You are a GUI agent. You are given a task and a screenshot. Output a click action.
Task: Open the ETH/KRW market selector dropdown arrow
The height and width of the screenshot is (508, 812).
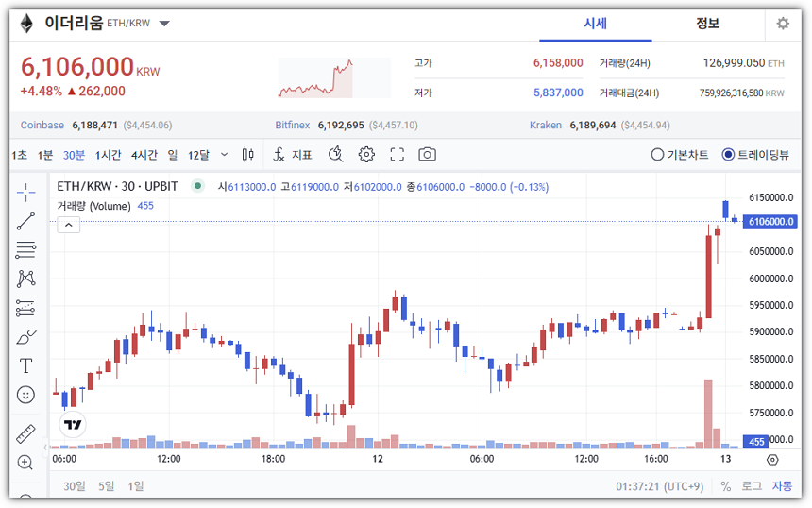coord(164,24)
